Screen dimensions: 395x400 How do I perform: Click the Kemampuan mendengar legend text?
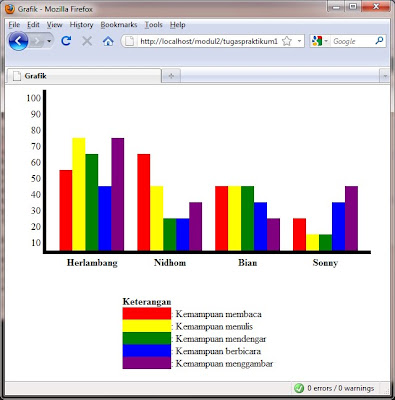pyautogui.click(x=221, y=339)
